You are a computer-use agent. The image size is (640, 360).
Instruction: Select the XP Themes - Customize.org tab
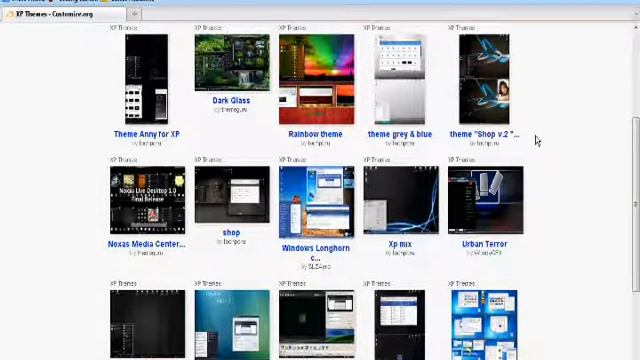click(x=64, y=14)
